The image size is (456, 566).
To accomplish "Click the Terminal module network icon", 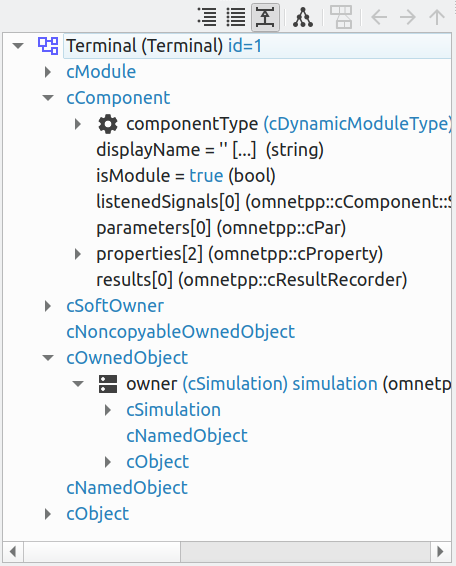I will [x=48, y=46].
